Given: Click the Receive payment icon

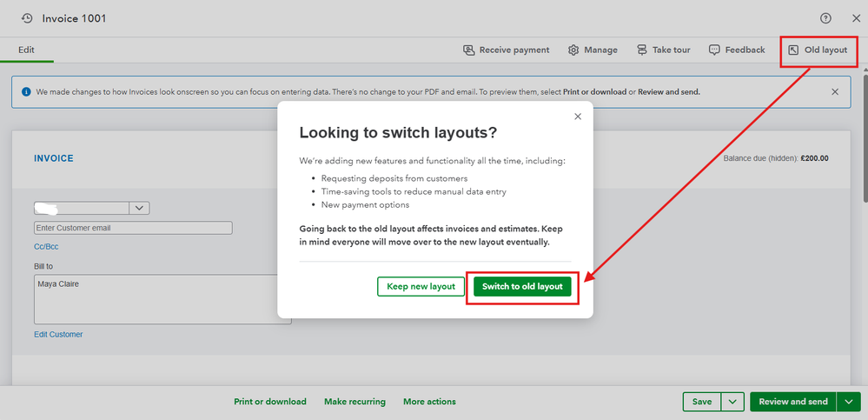Looking at the screenshot, I should [x=469, y=50].
